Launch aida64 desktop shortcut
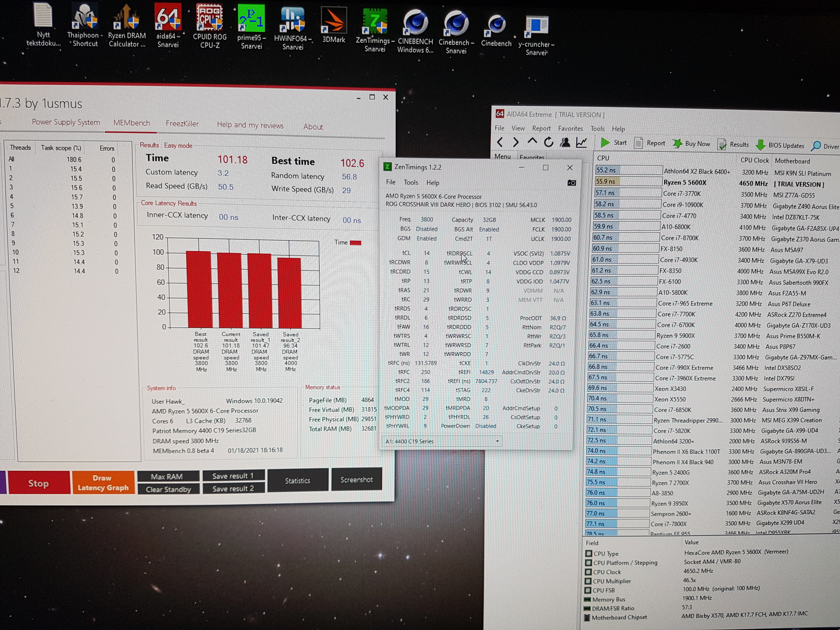This screenshot has width=840, height=630. pos(168,26)
